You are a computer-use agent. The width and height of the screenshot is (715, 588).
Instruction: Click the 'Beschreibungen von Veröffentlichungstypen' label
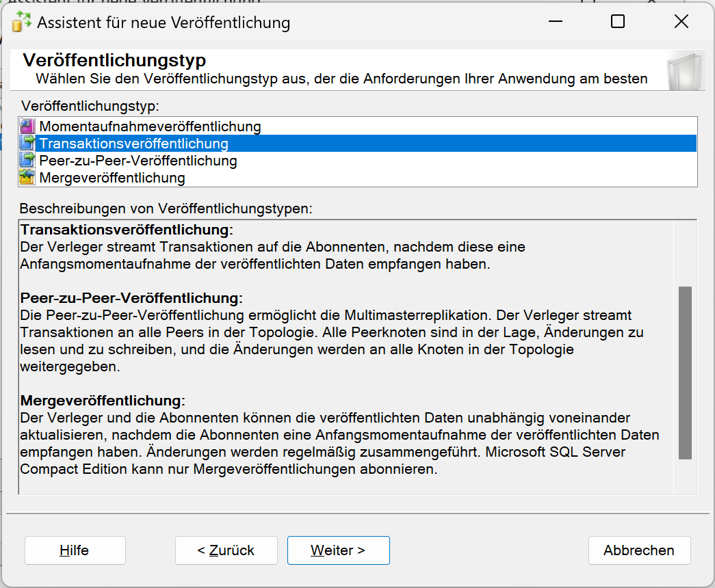point(166,209)
